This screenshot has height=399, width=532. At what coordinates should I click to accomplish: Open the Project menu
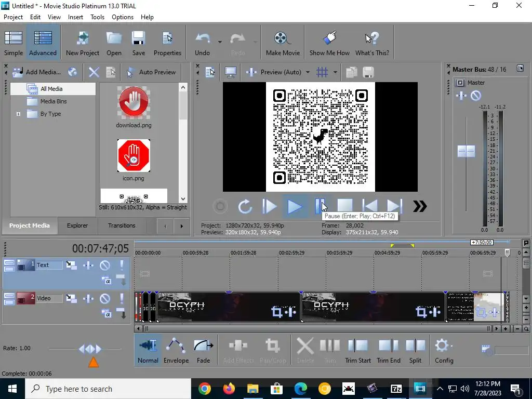coord(13,17)
